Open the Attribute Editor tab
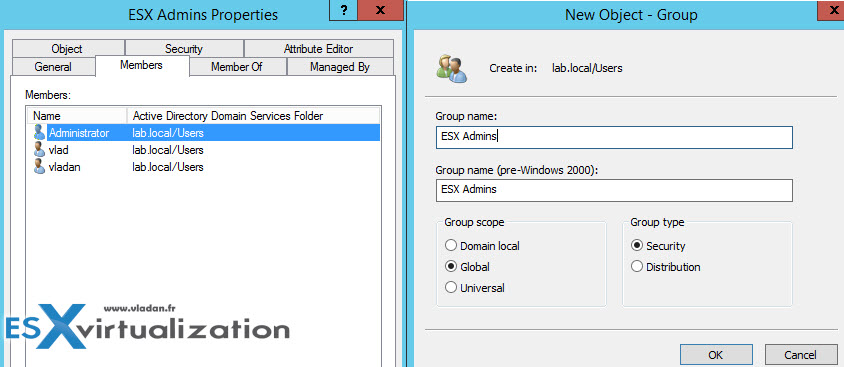Image resolution: width=844 pixels, height=367 pixels. click(x=318, y=48)
